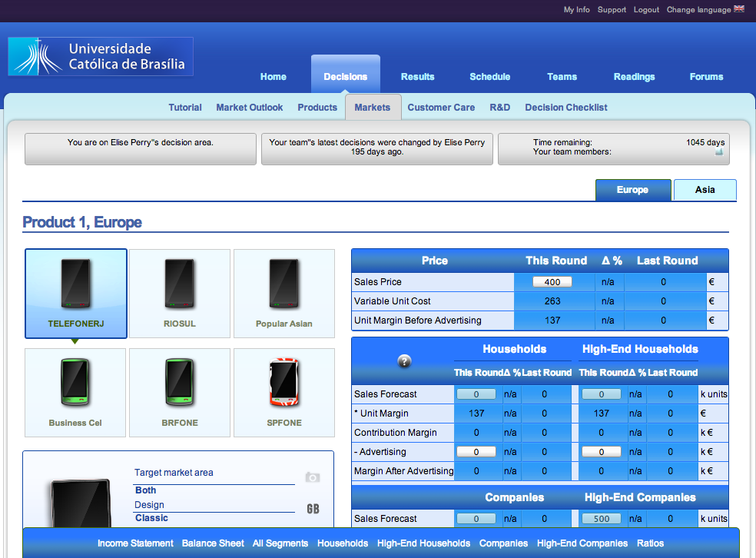Open the Income Statement report link
This screenshot has width=756, height=558.
(x=135, y=543)
